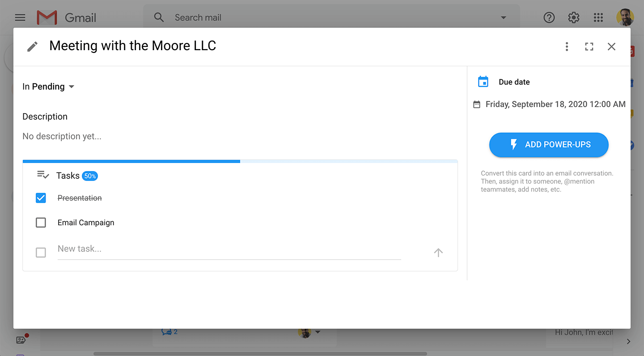Open the account profile picture
This screenshot has height=356, width=644.
click(x=625, y=17)
